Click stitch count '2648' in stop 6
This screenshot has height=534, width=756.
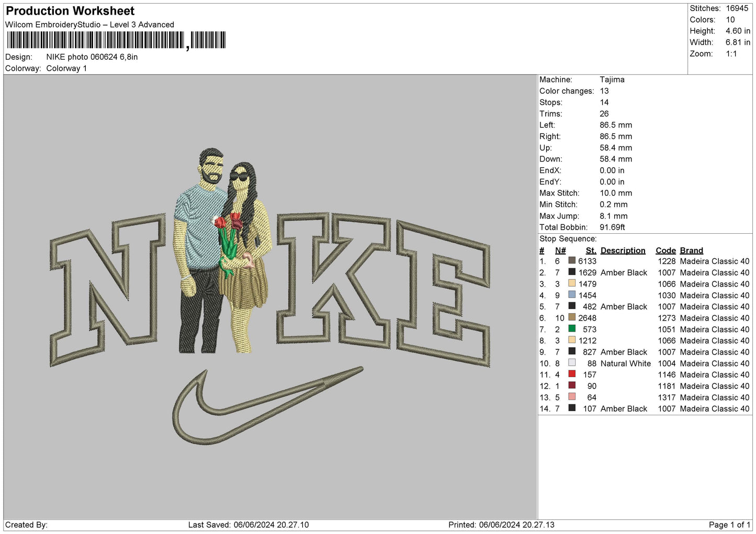(587, 318)
